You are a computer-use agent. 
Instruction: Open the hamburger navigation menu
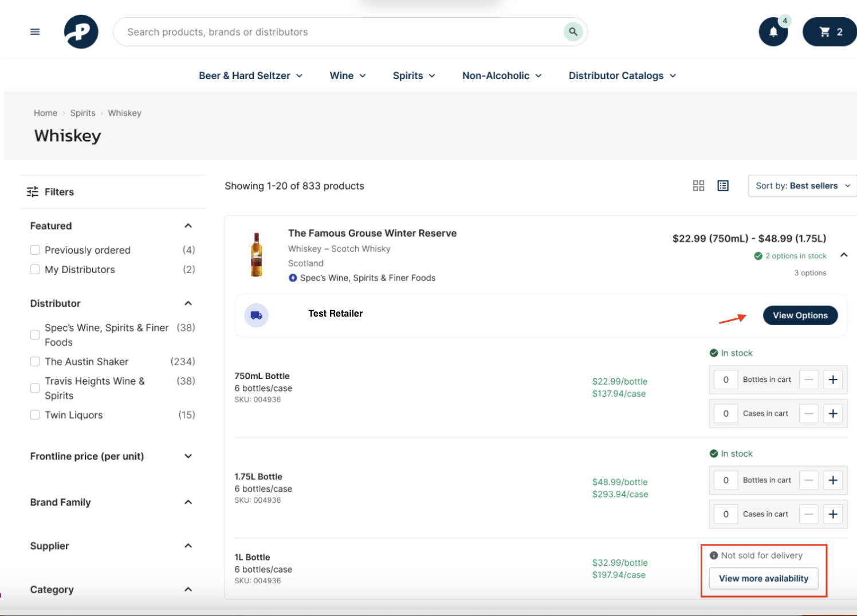(x=34, y=31)
